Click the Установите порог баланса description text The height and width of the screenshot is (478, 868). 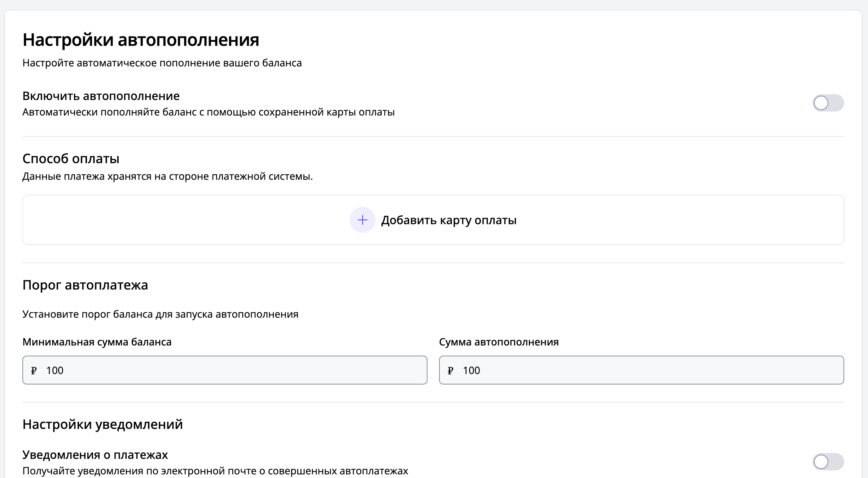(x=160, y=314)
